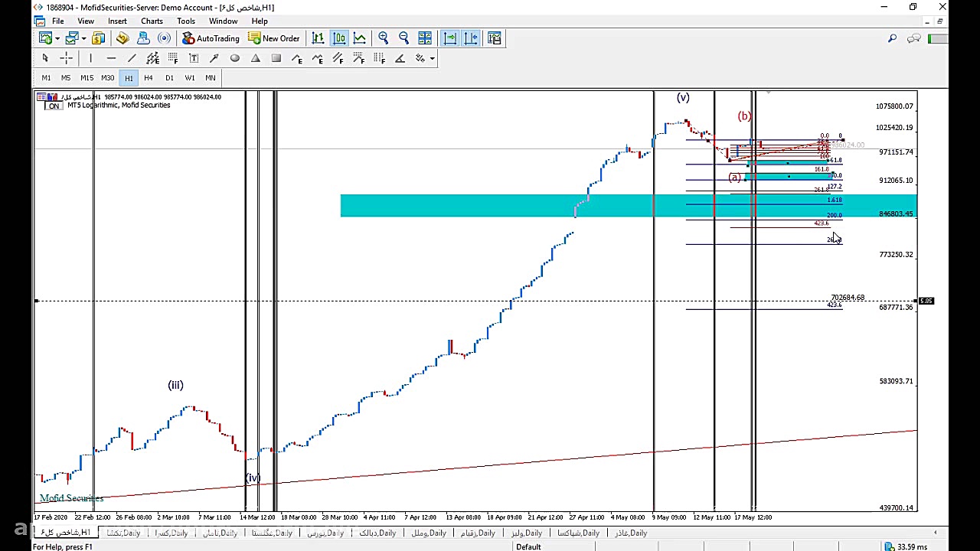Screen dimensions: 980x551
Task: Switch to the دبالک Daily chart tab
Action: pos(377,533)
